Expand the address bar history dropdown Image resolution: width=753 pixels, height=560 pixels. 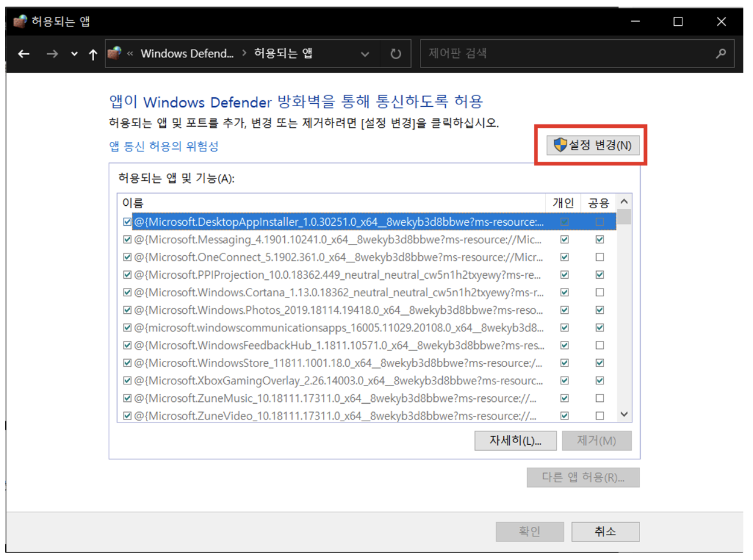coord(365,54)
